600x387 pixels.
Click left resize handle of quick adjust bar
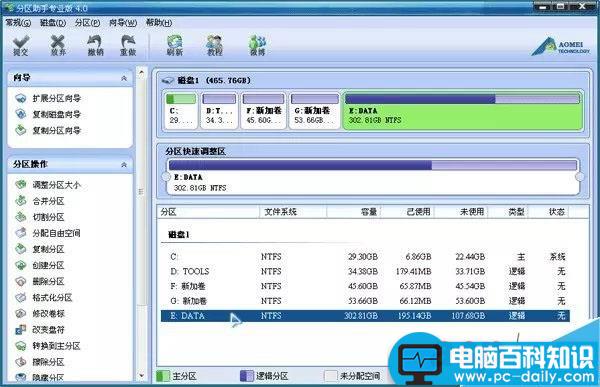[x=166, y=177]
